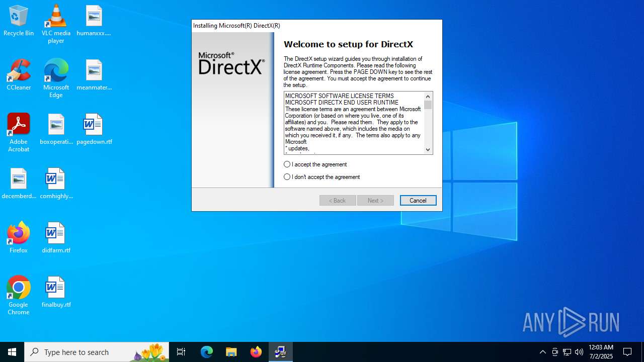The image size is (644, 362).
Task: Launch Edge from the taskbar
Action: tap(207, 352)
